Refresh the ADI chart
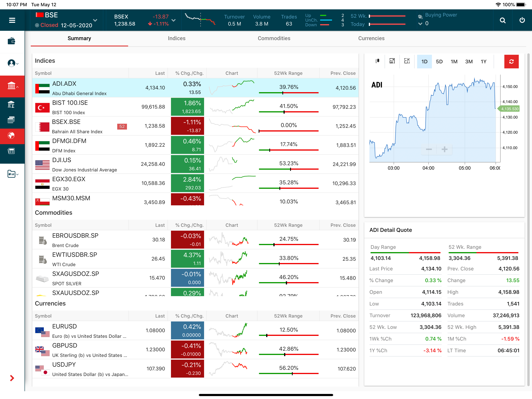Viewport: 532px width, 399px height. 511,62
